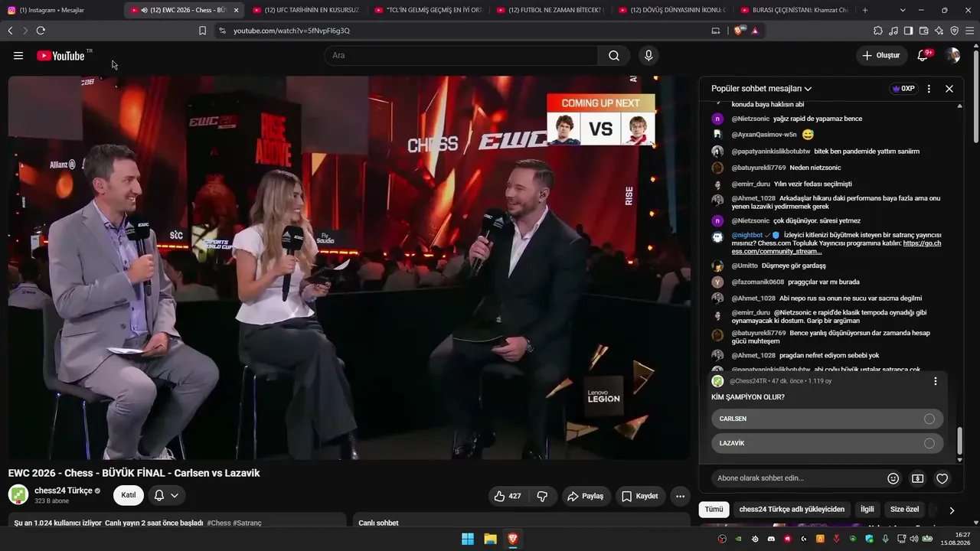The width and height of the screenshot is (980, 551).
Task: Switch to the BURASI ÇEÇENİSTAN tab
Action: point(796,10)
